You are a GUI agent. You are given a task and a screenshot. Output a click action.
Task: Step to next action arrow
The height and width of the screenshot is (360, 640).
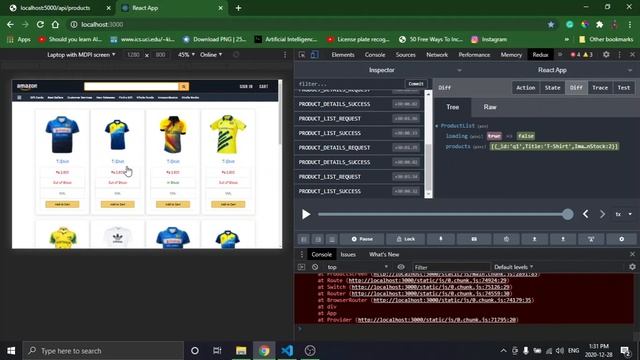(602, 214)
